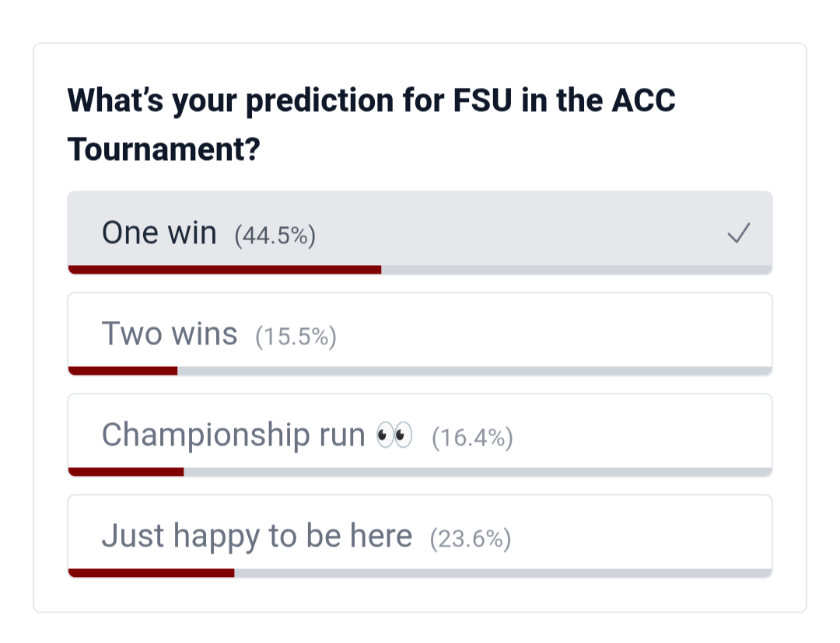Click gray unfilled bar section under One win
This screenshot has height=643, width=840.
tap(576, 270)
